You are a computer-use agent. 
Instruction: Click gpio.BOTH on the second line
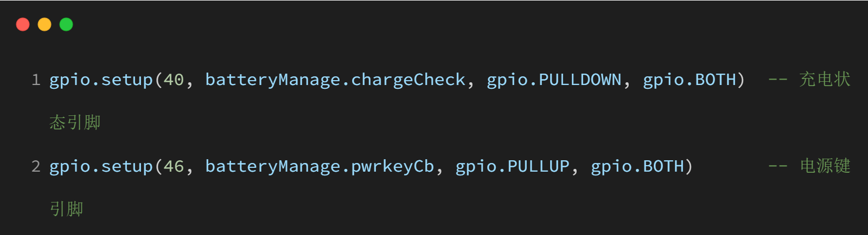coord(637,167)
